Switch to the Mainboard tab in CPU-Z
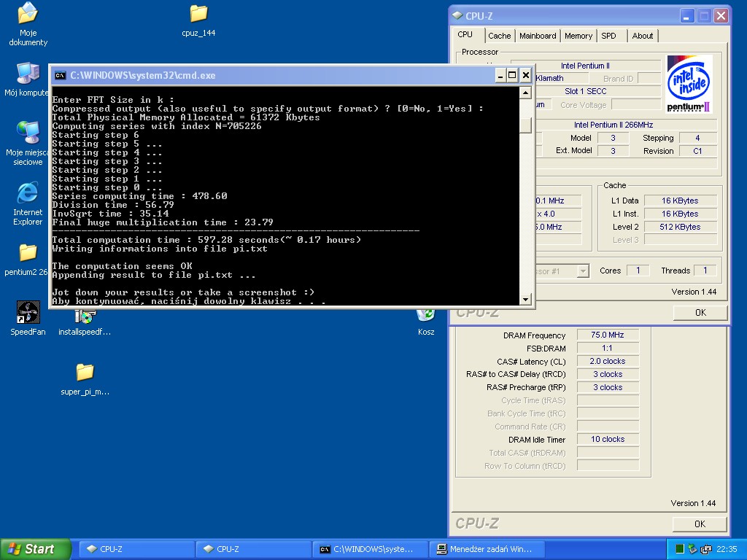This screenshot has height=560, width=747. click(x=538, y=36)
